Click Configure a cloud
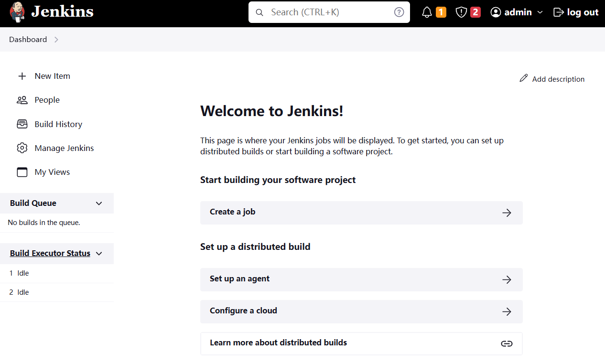The image size is (605, 364). point(361,311)
